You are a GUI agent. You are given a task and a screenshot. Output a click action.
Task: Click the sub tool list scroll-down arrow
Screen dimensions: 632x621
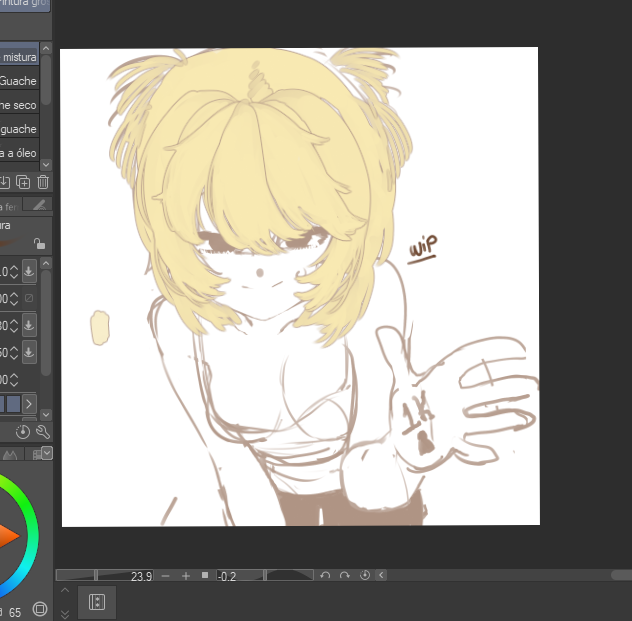(46, 164)
